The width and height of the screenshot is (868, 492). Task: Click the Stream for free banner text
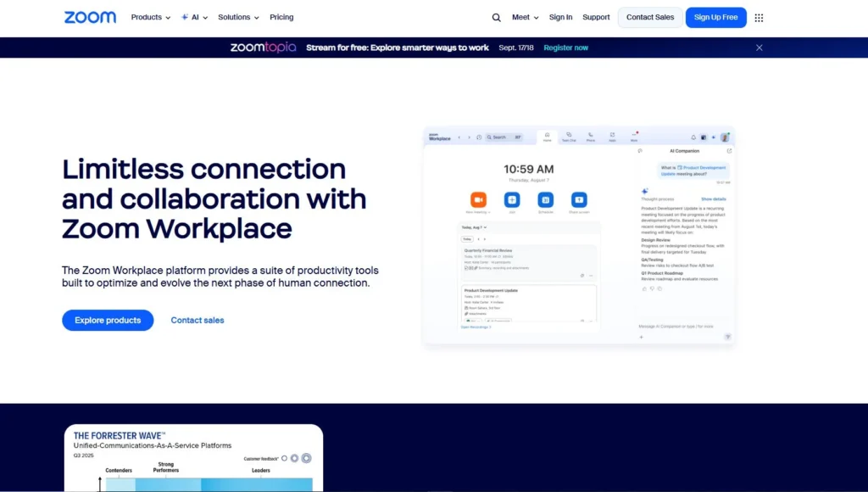pos(398,48)
